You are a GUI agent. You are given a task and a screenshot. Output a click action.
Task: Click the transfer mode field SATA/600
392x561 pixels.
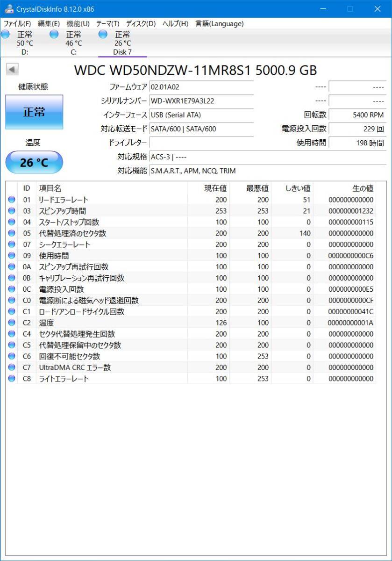click(x=201, y=129)
